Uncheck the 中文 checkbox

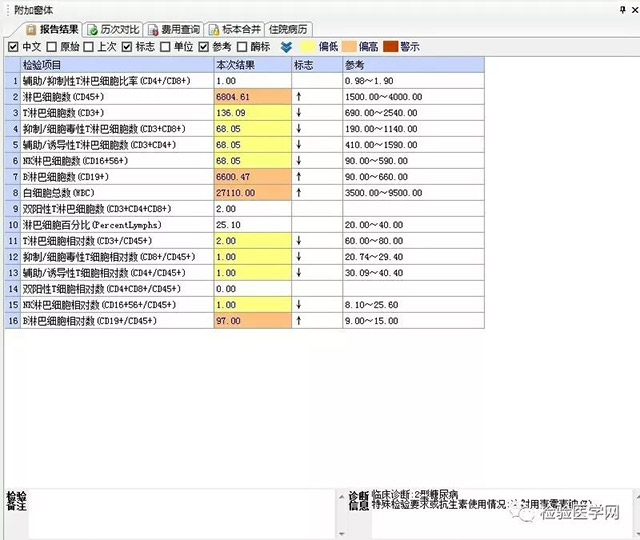point(12,46)
